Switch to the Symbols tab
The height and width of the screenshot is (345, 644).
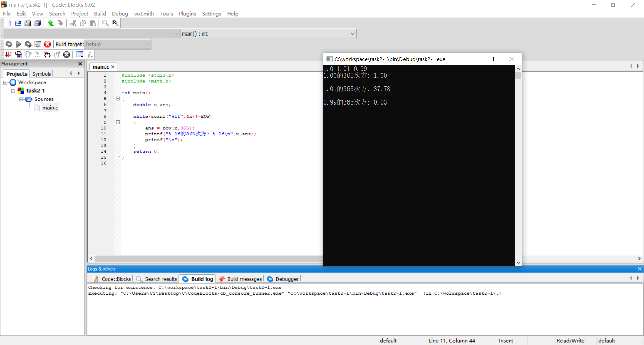pos(42,74)
